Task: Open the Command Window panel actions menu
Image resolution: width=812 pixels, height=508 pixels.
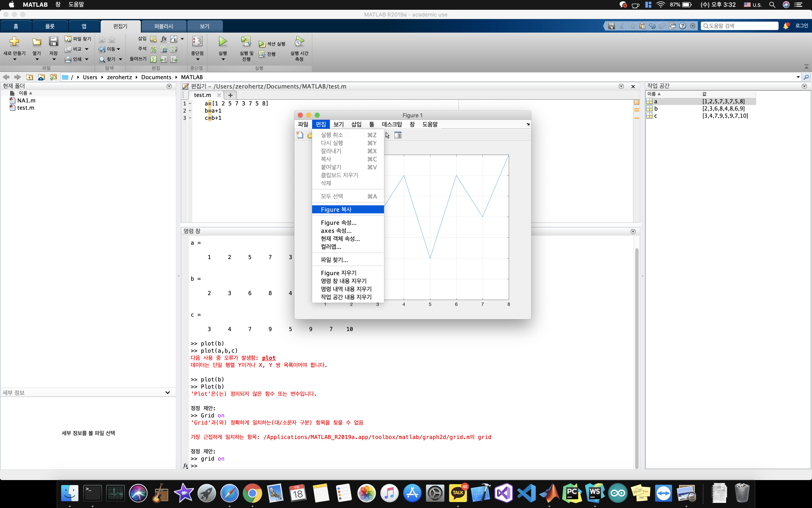Action: point(633,232)
